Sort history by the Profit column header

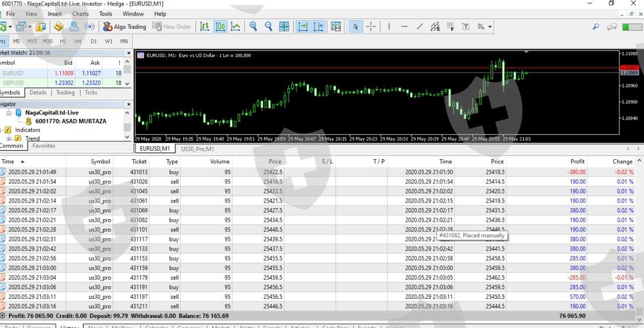(x=577, y=162)
